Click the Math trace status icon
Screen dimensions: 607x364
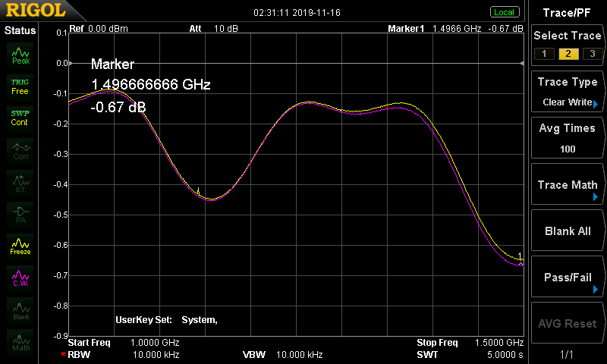tap(20, 341)
